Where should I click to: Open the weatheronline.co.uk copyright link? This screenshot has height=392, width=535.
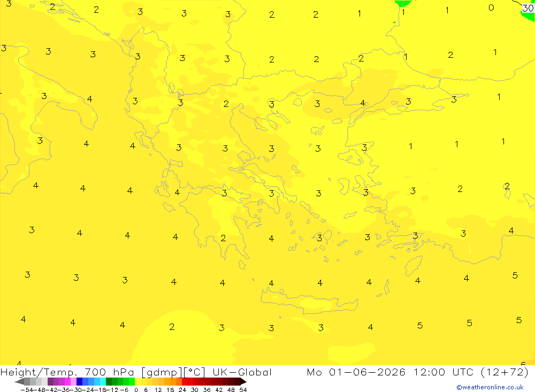point(490,387)
